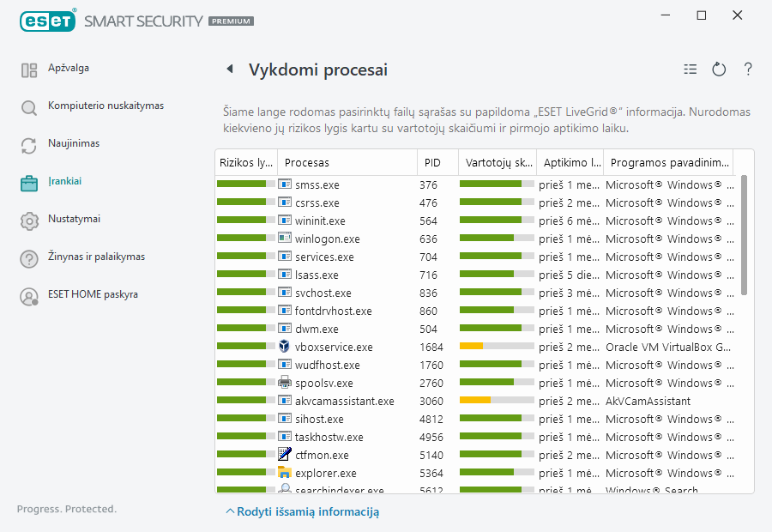Click the akvcamassistant.exe users count bar
Screen dimensions: 772x532
(x=496, y=401)
